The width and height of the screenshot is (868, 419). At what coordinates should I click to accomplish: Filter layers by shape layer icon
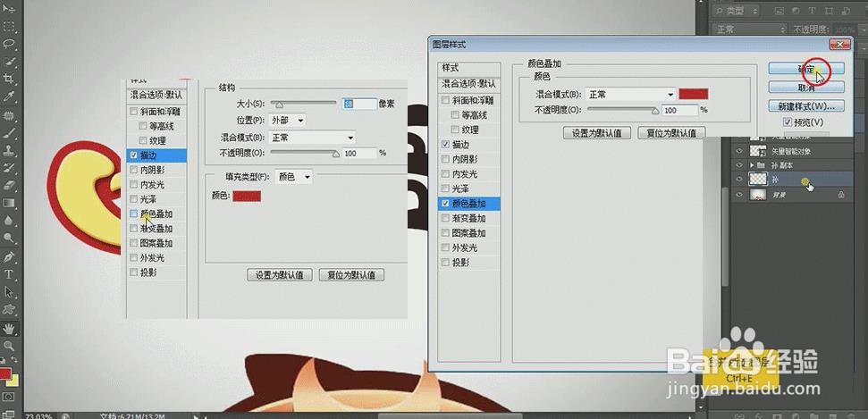pos(828,11)
